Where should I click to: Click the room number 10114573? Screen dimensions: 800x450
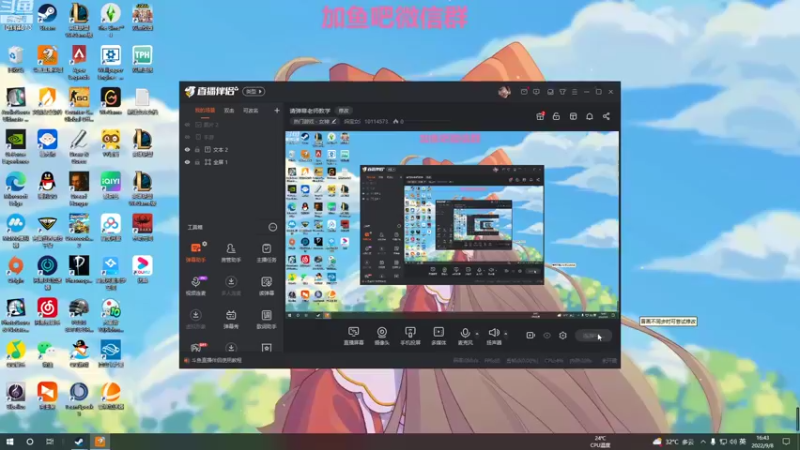[x=376, y=121]
